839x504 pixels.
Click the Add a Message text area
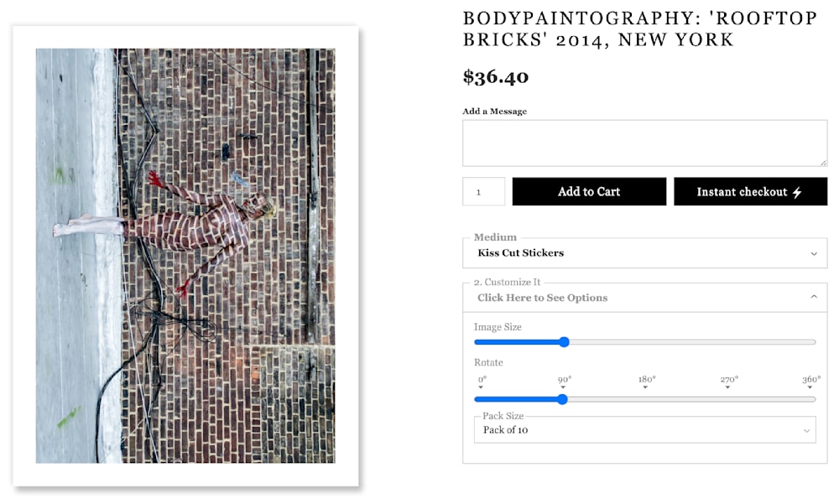coord(644,143)
